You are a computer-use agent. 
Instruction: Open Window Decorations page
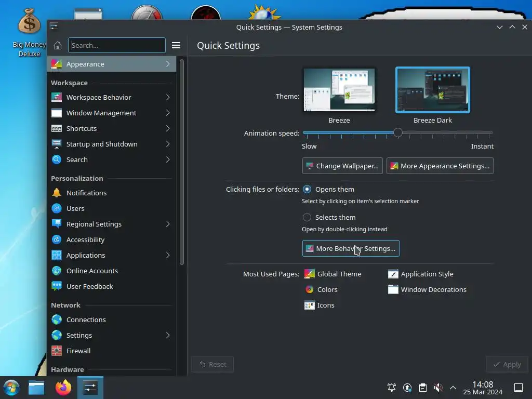(x=427, y=290)
